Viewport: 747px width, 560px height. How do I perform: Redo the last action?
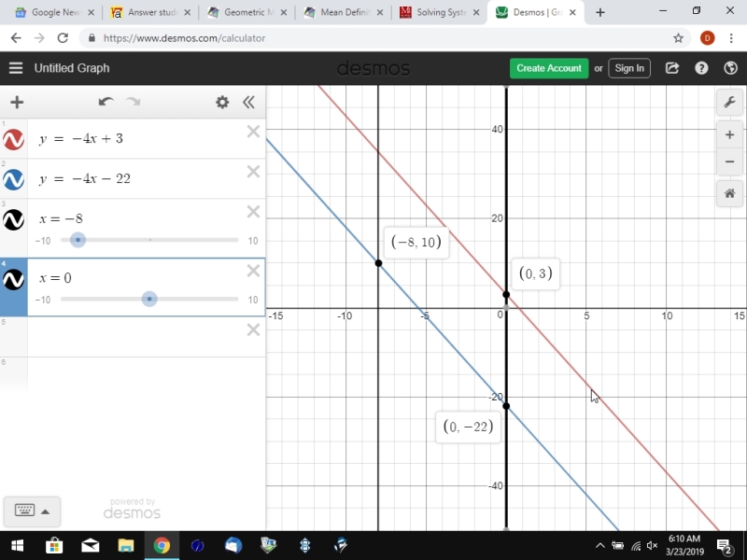(x=133, y=102)
